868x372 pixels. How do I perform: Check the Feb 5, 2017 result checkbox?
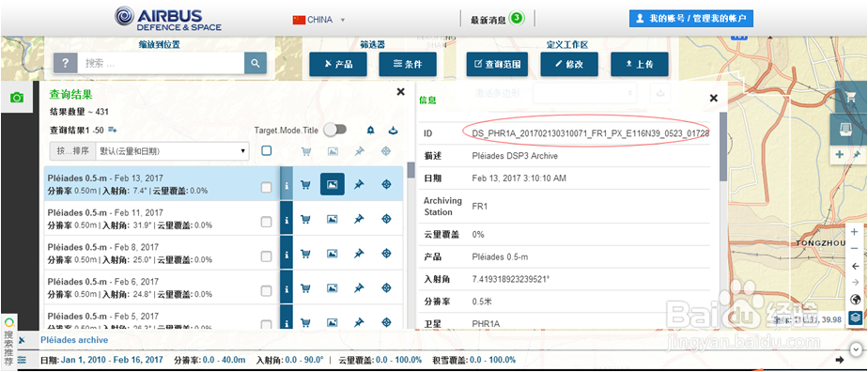pos(266,324)
